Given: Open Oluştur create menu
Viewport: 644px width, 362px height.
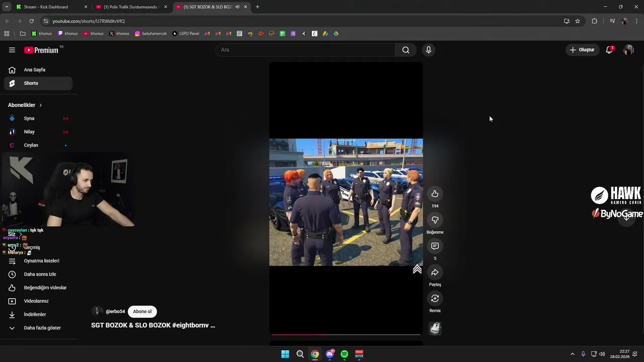Looking at the screenshot, I should (582, 50).
